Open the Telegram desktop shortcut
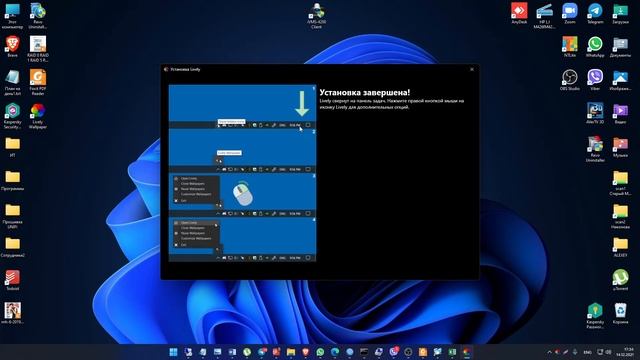This screenshot has width=640, height=360. pos(595,13)
